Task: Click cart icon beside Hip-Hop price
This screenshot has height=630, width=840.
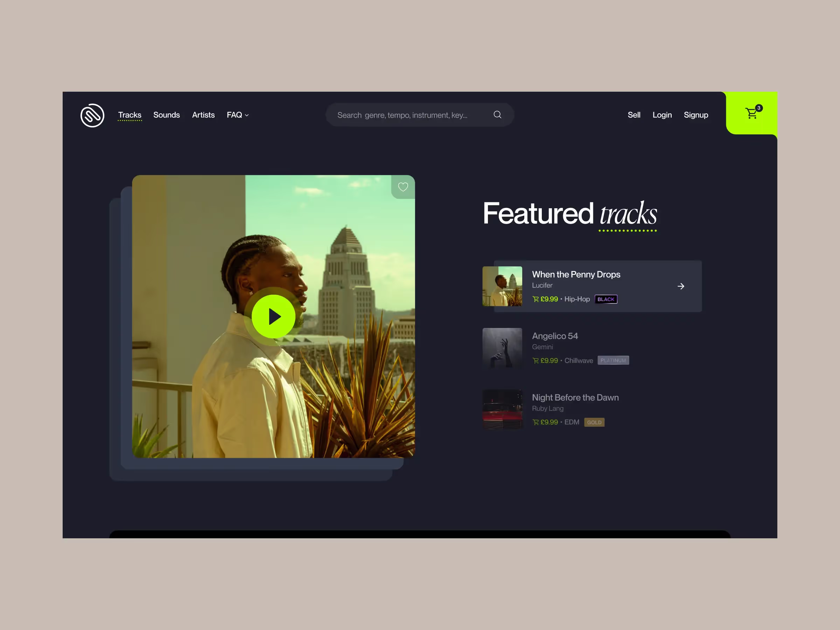Action: 535,299
